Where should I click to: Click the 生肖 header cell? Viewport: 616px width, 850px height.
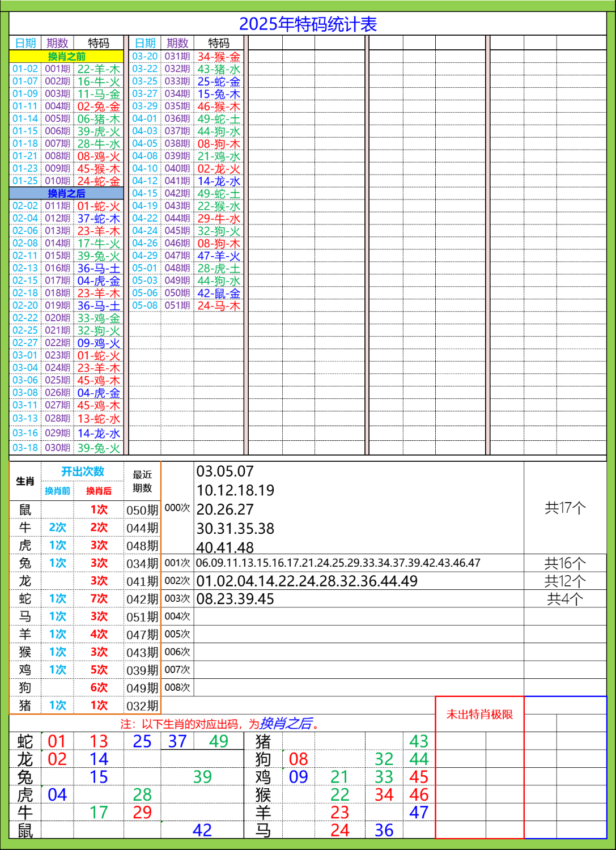[x=25, y=481]
